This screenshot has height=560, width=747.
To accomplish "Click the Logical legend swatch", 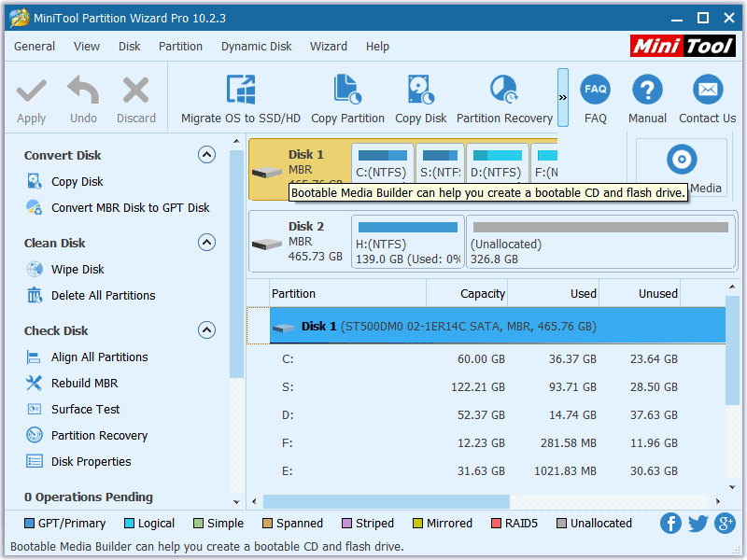I will click(x=129, y=524).
